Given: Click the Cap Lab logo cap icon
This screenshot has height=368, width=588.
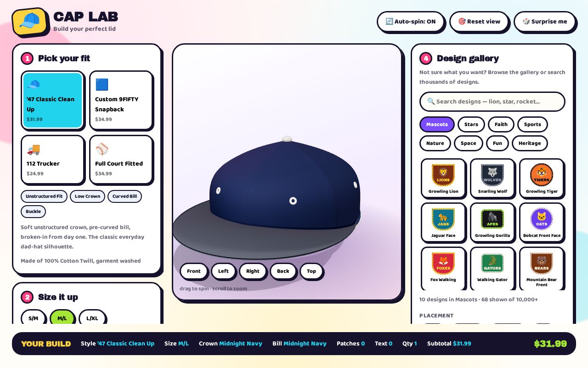Looking at the screenshot, I should click(30, 22).
